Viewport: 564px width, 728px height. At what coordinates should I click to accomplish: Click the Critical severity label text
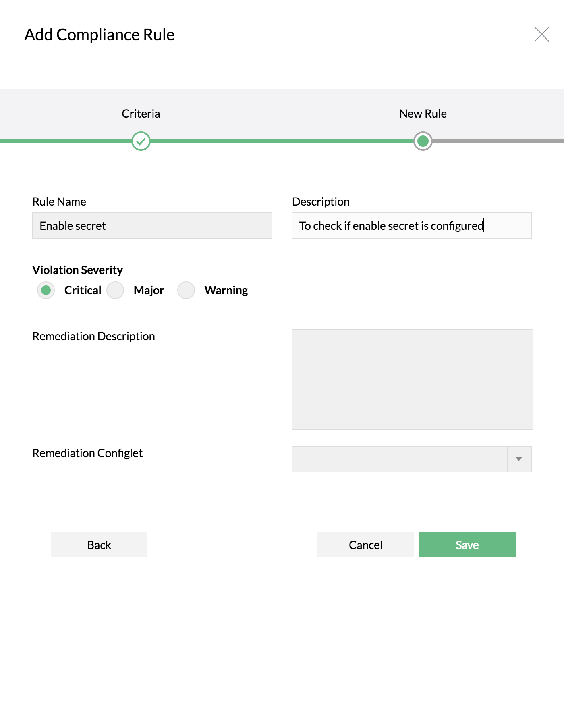click(x=83, y=290)
